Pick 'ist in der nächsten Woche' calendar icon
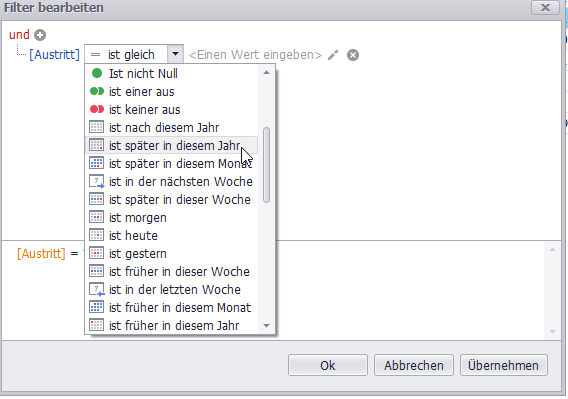This screenshot has width=568, height=399. pos(97,182)
